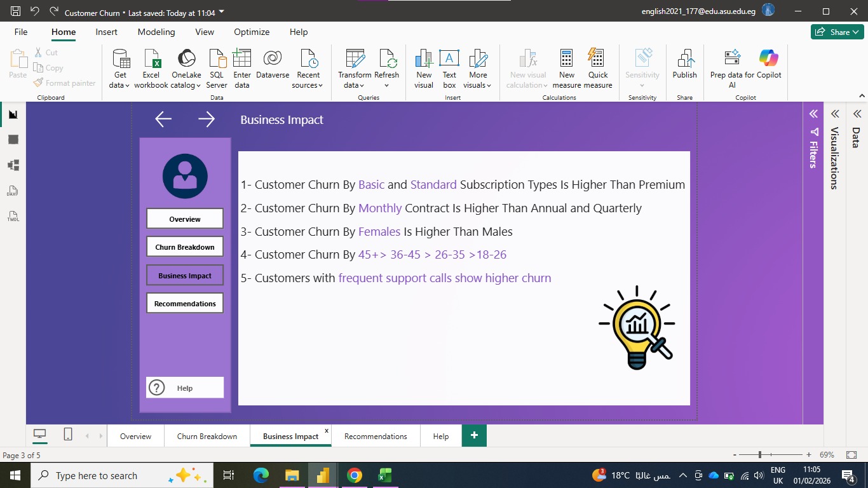Open the Get data source menu
Image resolution: width=868 pixels, height=488 pixels.
click(x=119, y=69)
